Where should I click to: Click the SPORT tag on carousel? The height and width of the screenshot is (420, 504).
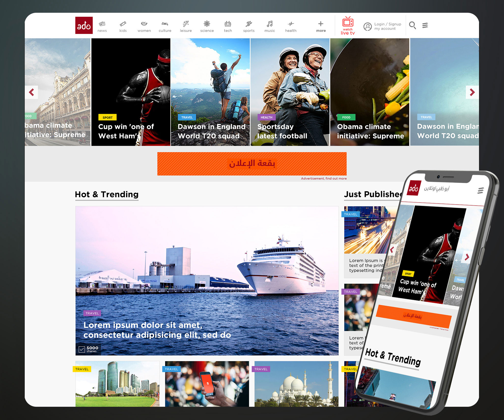[107, 117]
